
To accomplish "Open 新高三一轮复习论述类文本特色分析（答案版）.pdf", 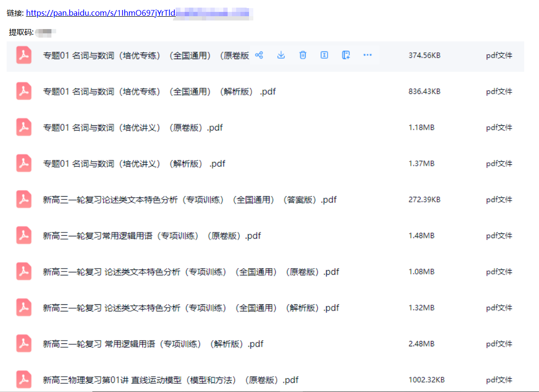I will pos(190,200).
